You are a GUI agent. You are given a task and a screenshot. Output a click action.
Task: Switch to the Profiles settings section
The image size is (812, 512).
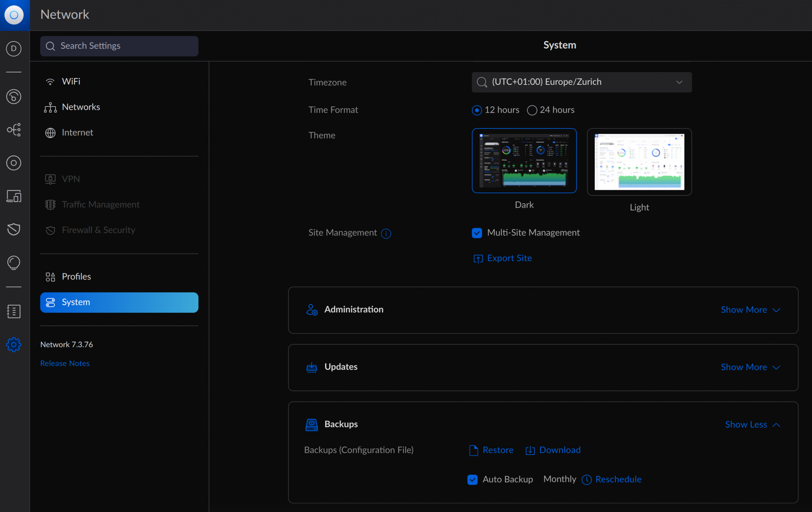(x=76, y=276)
